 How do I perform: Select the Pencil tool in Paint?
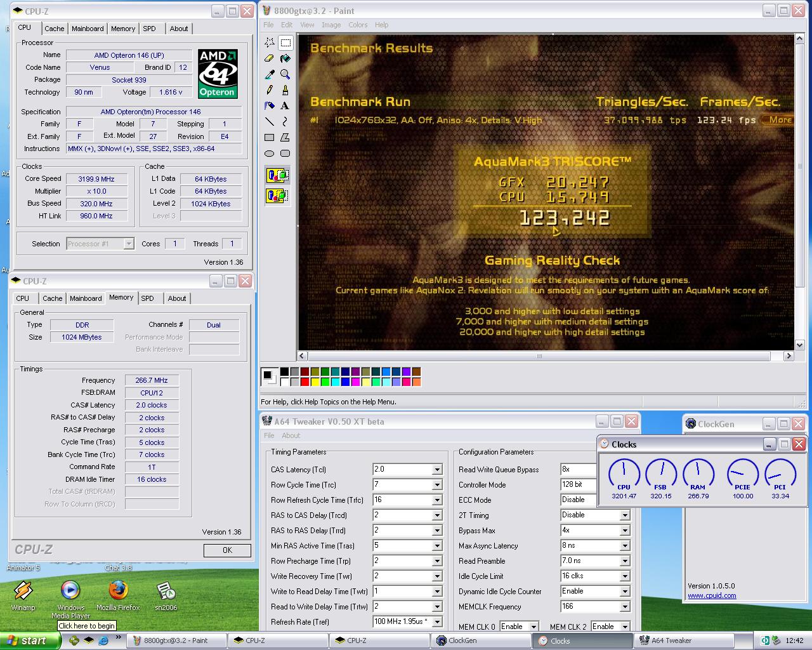pyautogui.click(x=270, y=90)
